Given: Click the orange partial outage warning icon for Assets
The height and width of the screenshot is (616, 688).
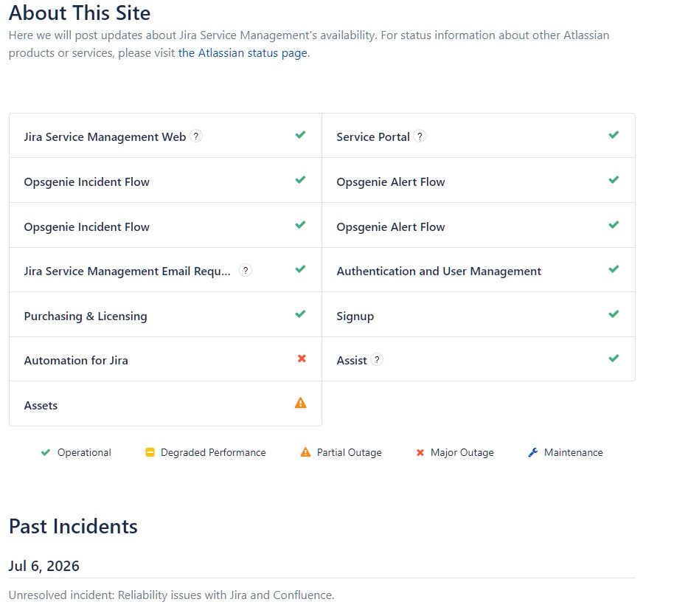Looking at the screenshot, I should pyautogui.click(x=301, y=403).
